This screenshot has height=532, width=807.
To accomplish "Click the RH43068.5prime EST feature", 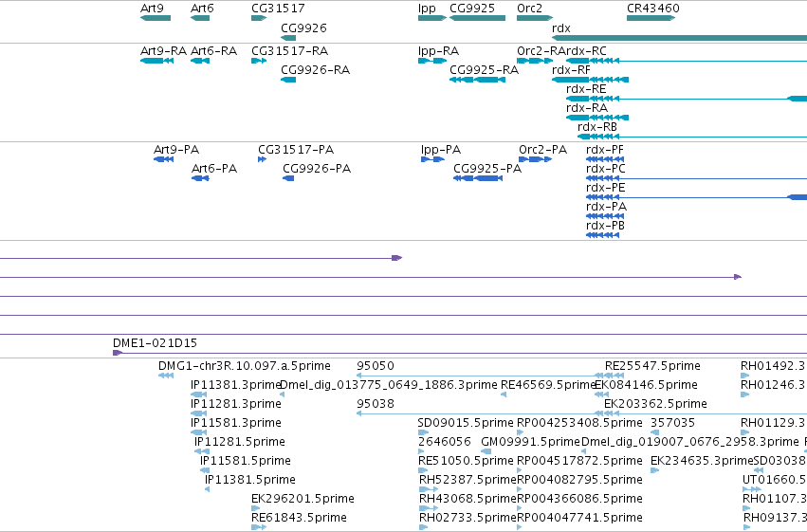I will pos(429,508).
